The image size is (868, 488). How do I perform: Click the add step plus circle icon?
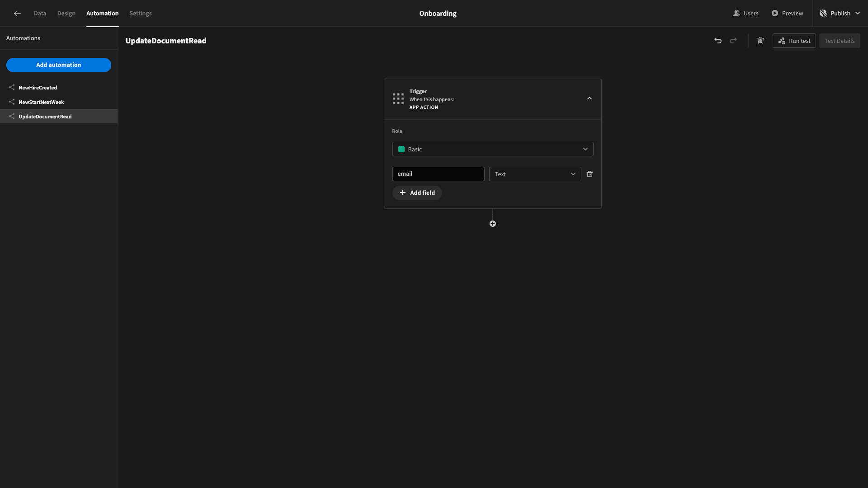pyautogui.click(x=492, y=224)
